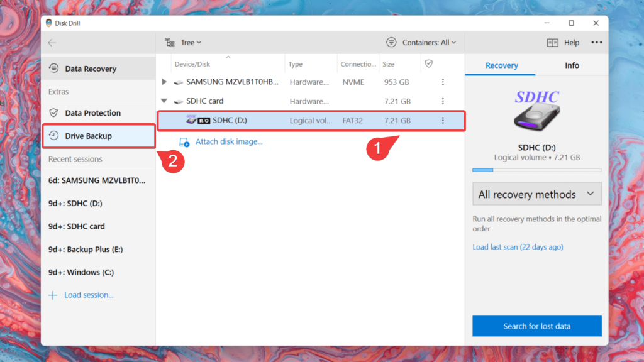This screenshot has width=644, height=362.
Task: Click the Tree view layout icon
Action: coord(169,42)
